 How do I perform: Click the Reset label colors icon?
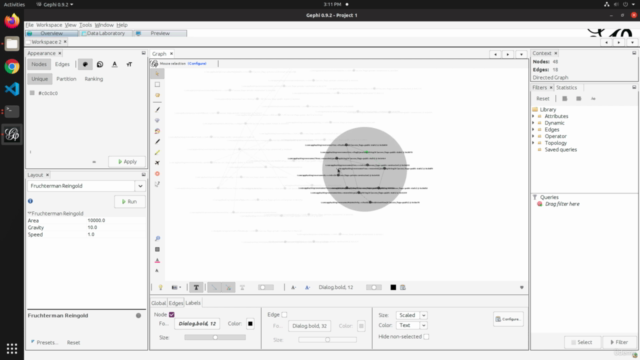tap(157, 260)
